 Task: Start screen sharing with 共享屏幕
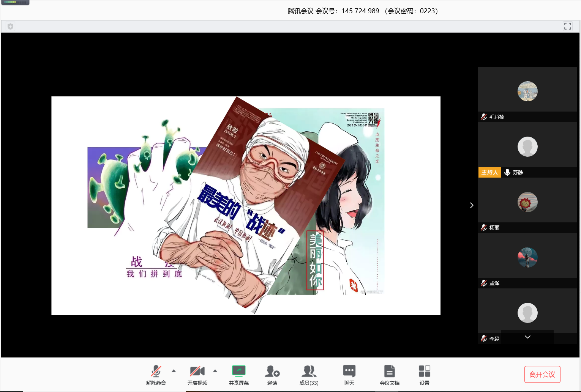coord(238,375)
